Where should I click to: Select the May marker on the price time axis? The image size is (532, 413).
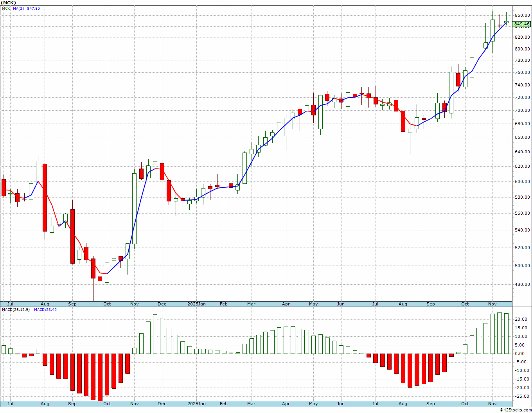coord(313,304)
